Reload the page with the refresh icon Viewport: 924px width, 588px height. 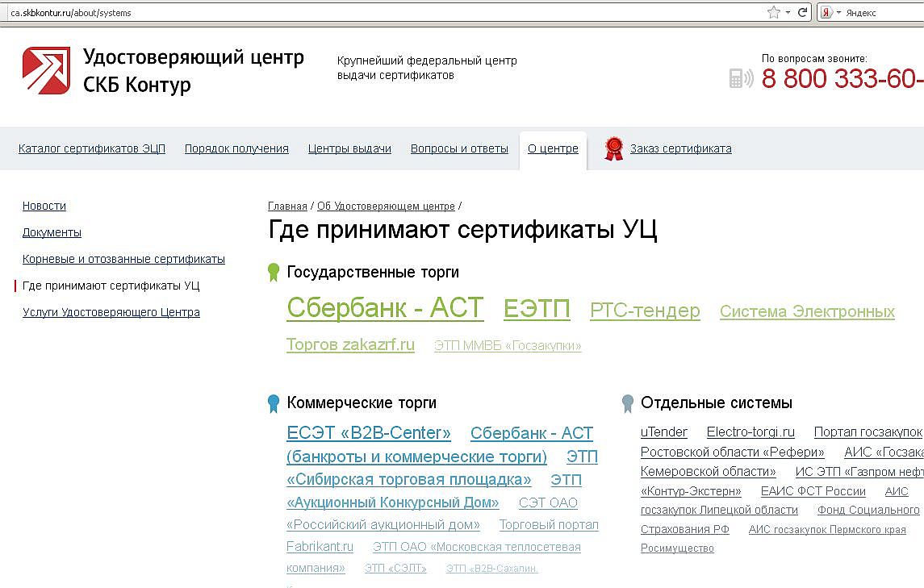(802, 12)
